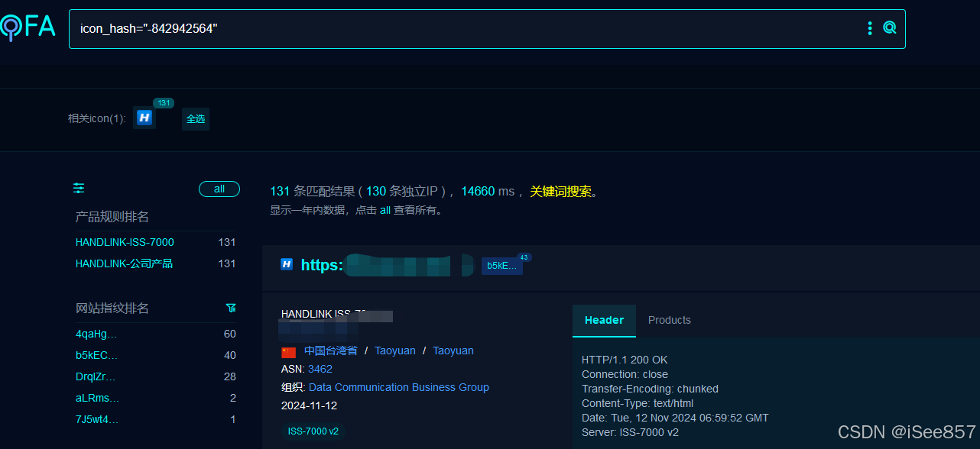This screenshot has height=449, width=980.
Task: Click the 关键词搜索 link
Action: point(561,192)
